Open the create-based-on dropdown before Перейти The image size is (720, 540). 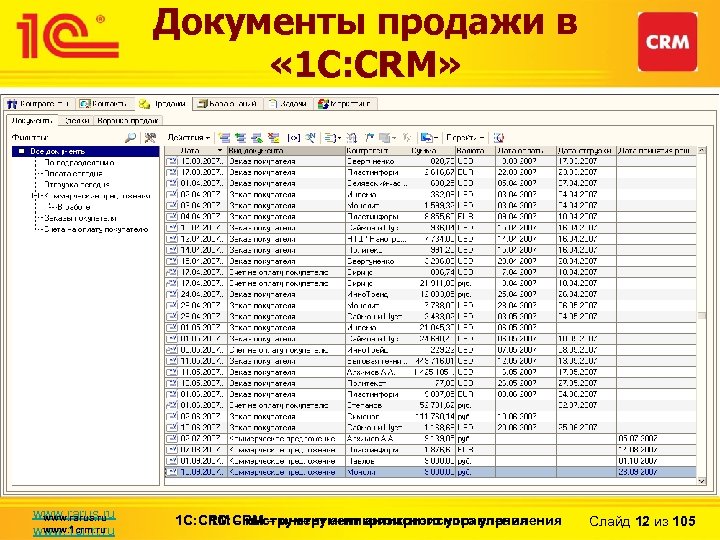[429, 137]
